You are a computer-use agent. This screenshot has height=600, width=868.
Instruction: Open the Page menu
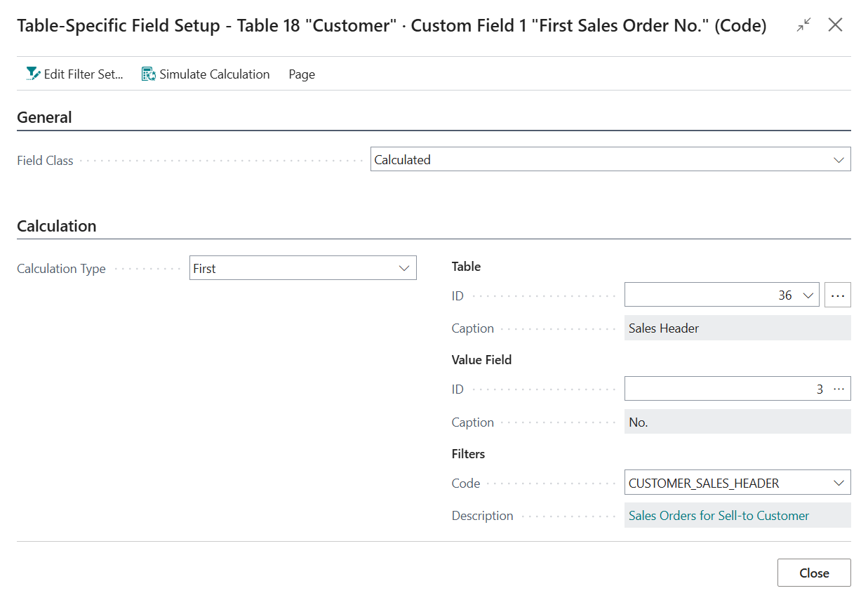pyautogui.click(x=302, y=74)
